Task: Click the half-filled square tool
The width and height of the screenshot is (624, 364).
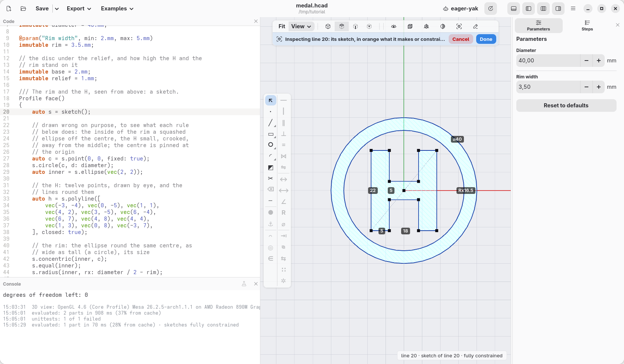Action: click(x=270, y=168)
